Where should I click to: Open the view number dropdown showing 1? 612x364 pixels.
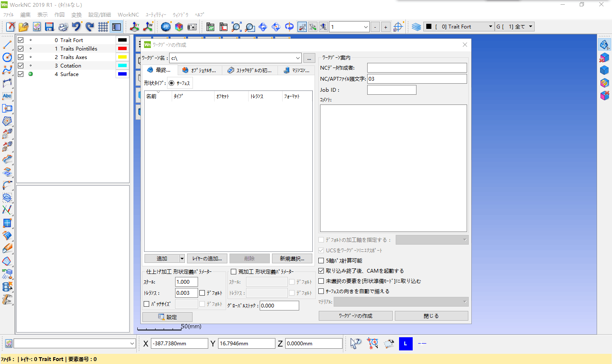tap(365, 27)
